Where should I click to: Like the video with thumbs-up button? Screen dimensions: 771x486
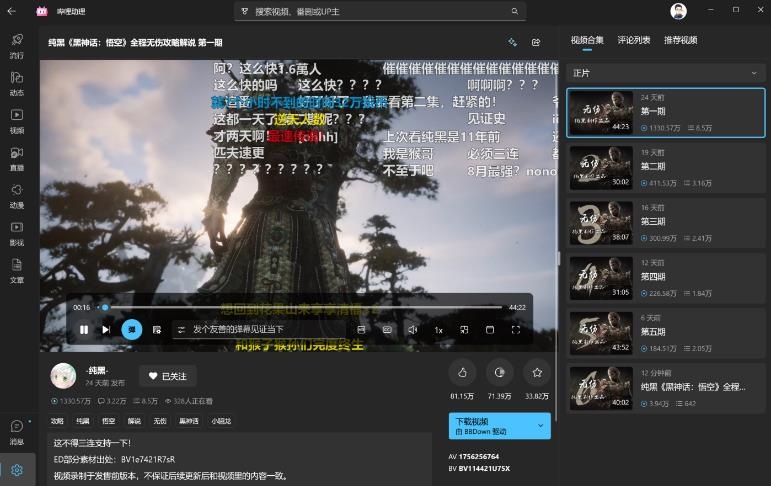pyautogui.click(x=462, y=373)
